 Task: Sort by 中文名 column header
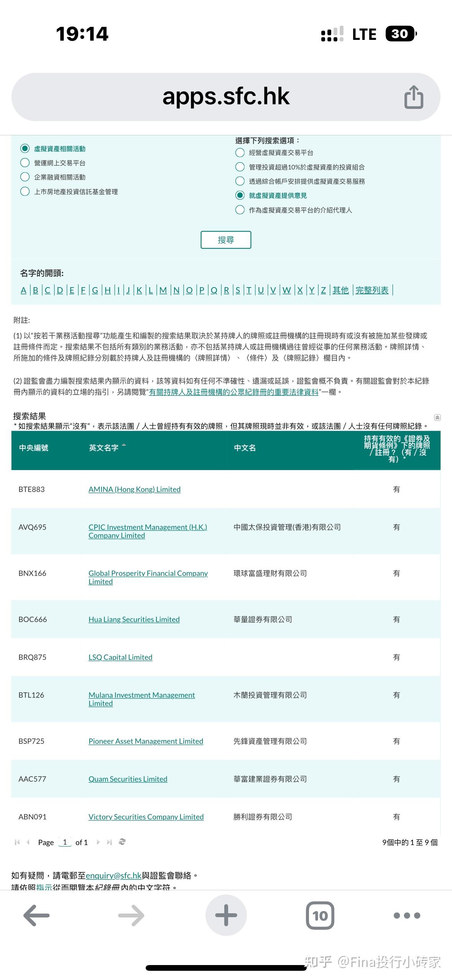click(245, 448)
